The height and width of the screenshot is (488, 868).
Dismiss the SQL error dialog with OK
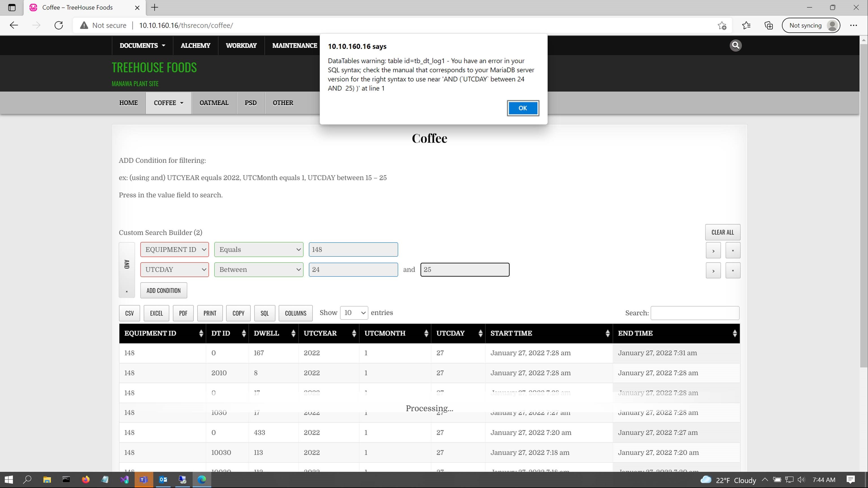point(523,108)
